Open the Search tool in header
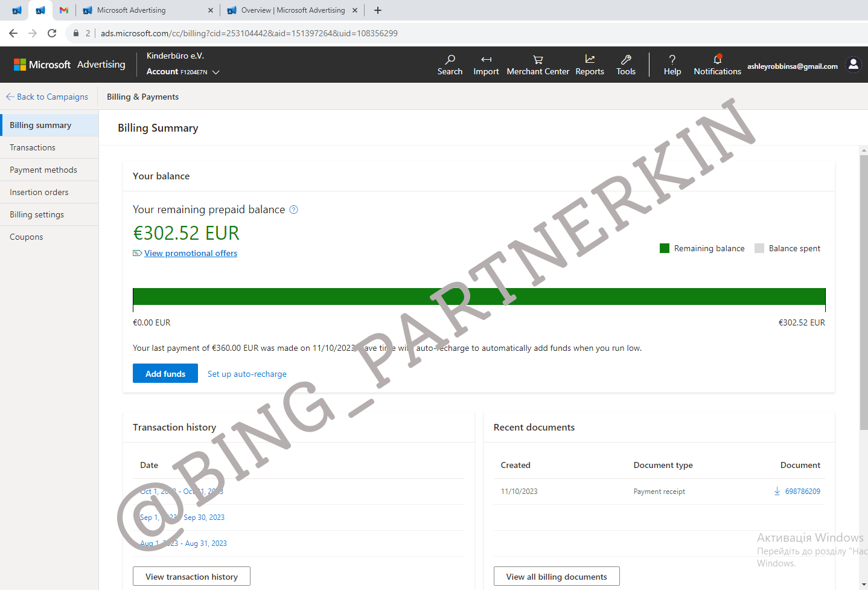The height and width of the screenshot is (593, 868). (450, 65)
